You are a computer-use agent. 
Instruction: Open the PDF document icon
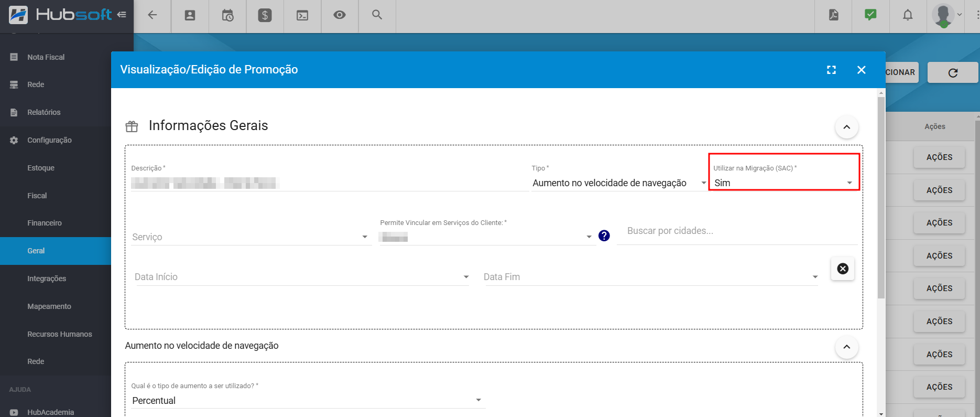coord(833,15)
